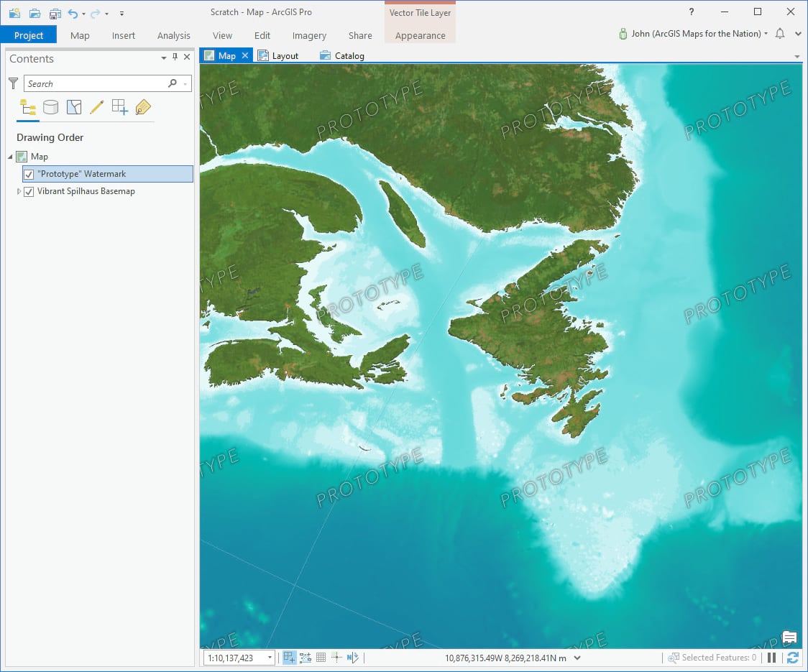Toggle snapping icon in map status bar
The height and width of the screenshot is (672, 808).
289,657
